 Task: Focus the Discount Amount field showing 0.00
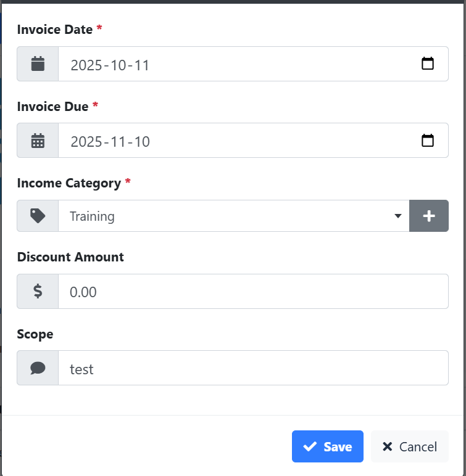(x=253, y=292)
